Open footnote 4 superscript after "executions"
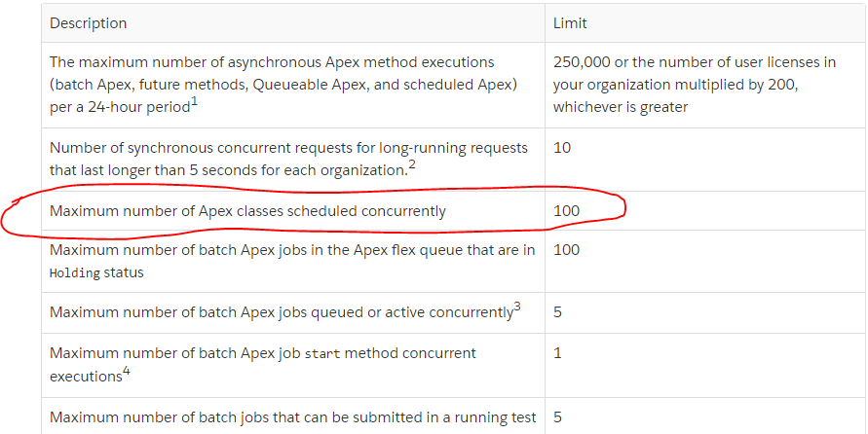868x434 pixels. [x=126, y=371]
